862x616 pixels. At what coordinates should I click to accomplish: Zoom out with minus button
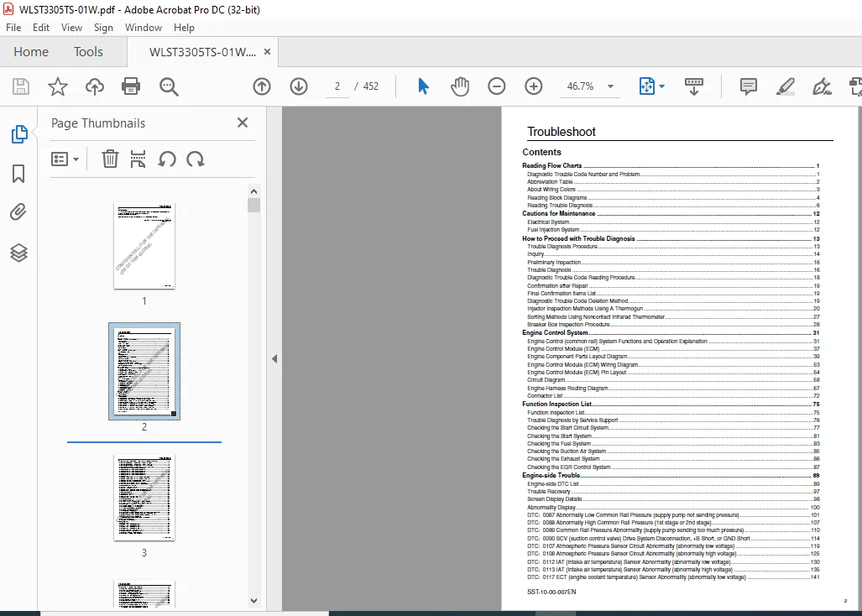point(496,86)
